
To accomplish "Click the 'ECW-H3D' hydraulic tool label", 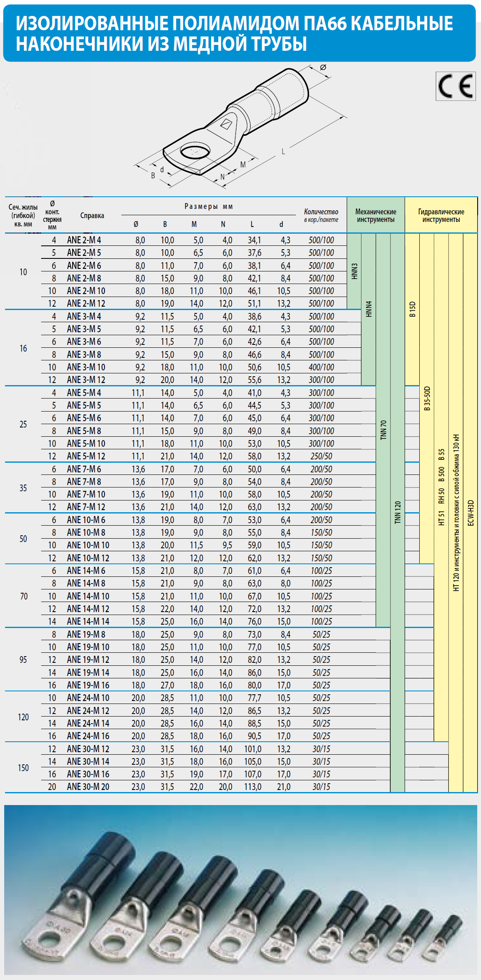I will [x=471, y=513].
